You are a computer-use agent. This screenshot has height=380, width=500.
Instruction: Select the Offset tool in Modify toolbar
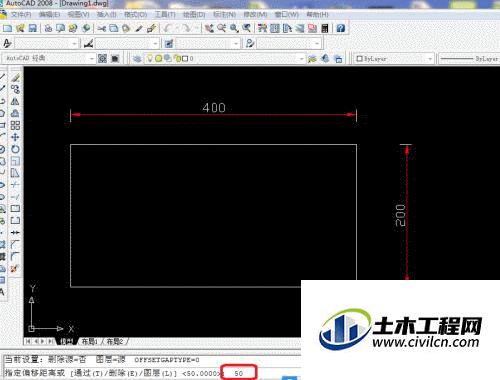pos(15,113)
